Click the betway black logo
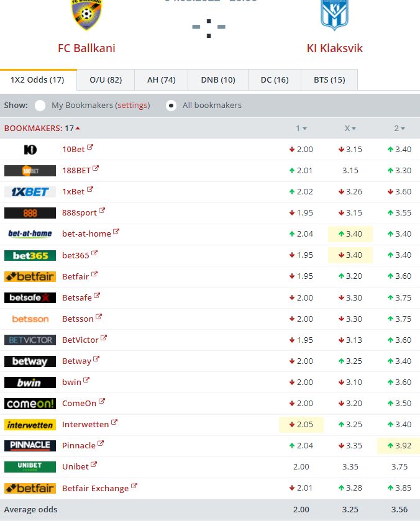The image size is (420, 521). click(x=30, y=361)
